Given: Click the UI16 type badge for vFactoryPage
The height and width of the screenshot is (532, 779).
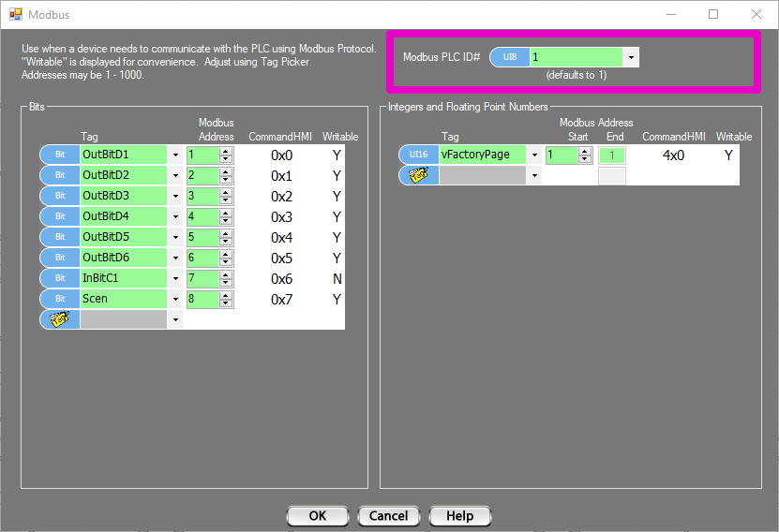Looking at the screenshot, I should tap(418, 155).
